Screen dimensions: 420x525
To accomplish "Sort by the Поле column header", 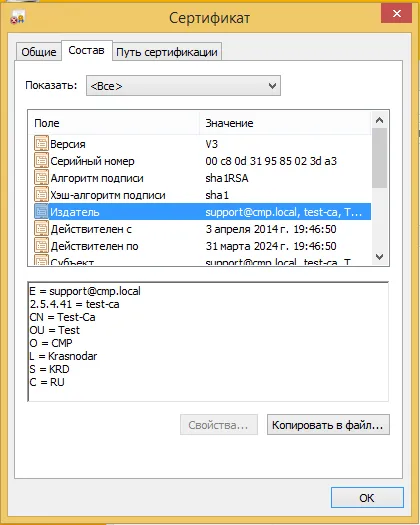I will (114, 123).
